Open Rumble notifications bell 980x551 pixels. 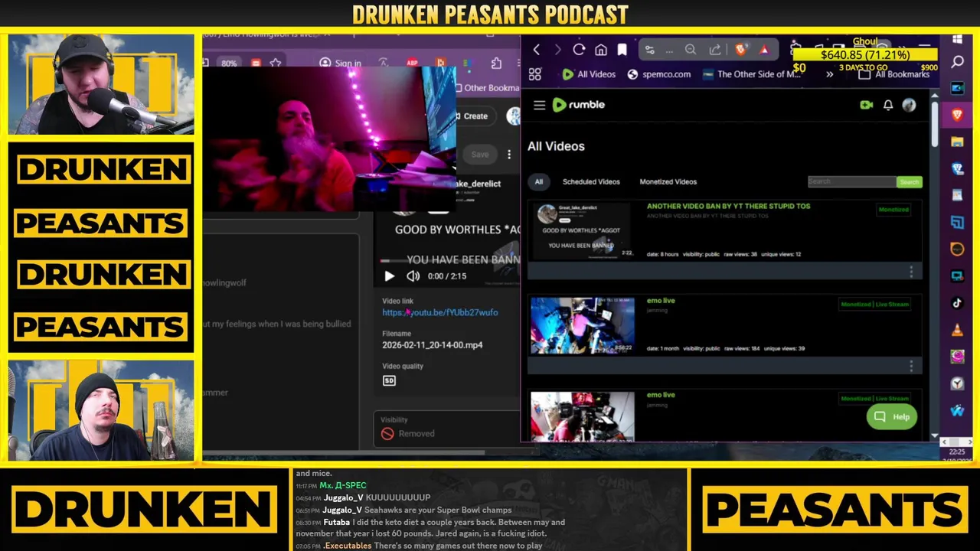click(888, 105)
